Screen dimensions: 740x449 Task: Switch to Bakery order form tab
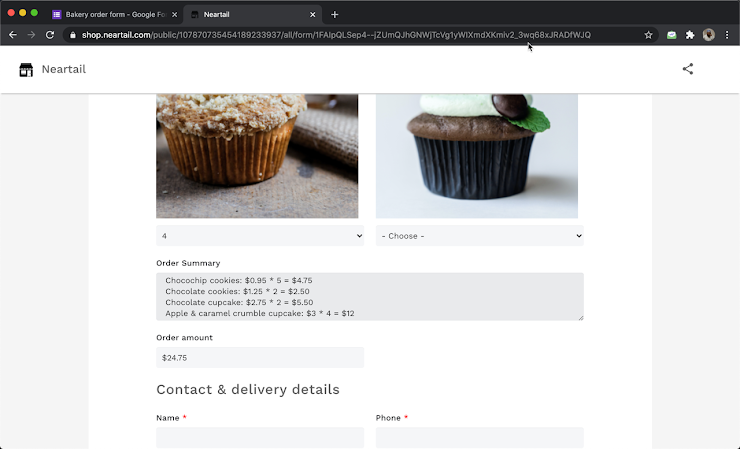coord(115,15)
